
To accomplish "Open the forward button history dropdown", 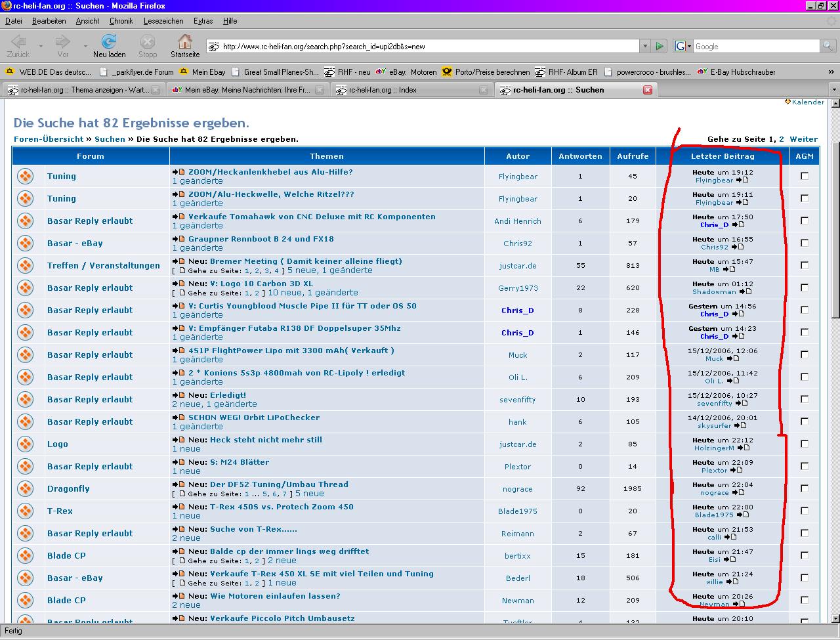I will click(x=85, y=46).
